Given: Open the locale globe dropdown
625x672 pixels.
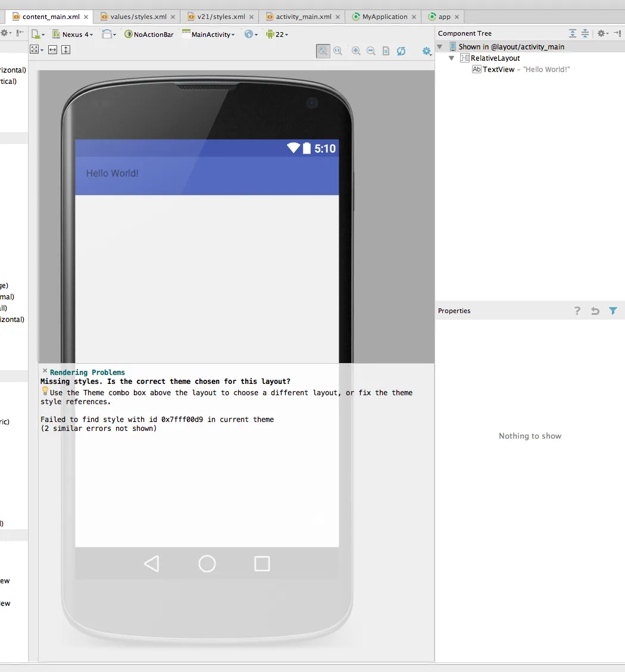Looking at the screenshot, I should coord(251,35).
